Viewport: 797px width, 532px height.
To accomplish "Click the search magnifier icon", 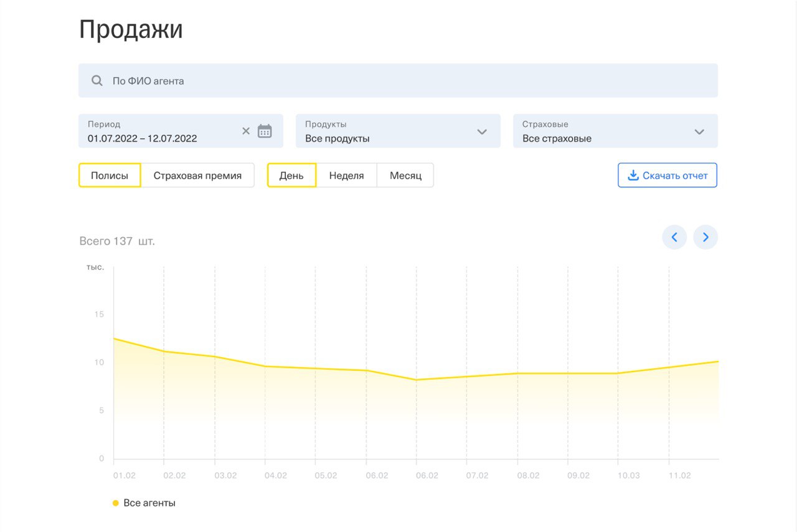I will click(x=97, y=81).
